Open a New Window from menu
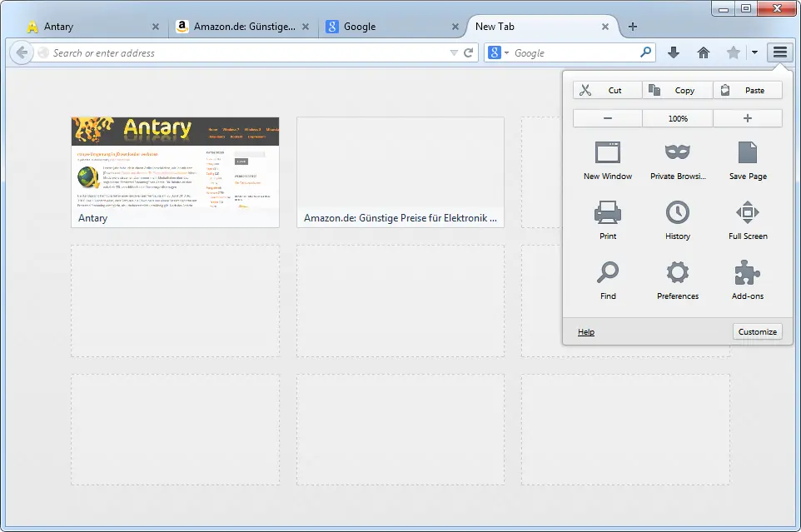 [607, 162]
